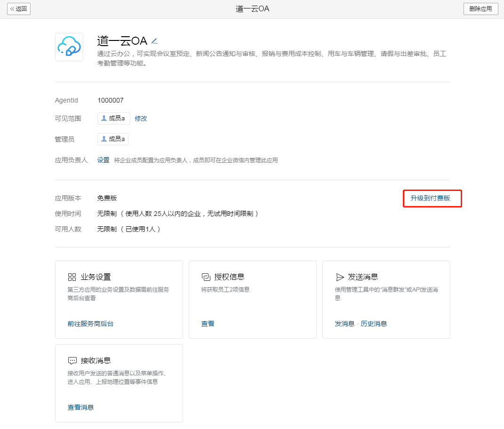This screenshot has width=504, height=429.
Task: Click the 第三方应用的业务设置 description text
Action: pyautogui.click(x=118, y=294)
